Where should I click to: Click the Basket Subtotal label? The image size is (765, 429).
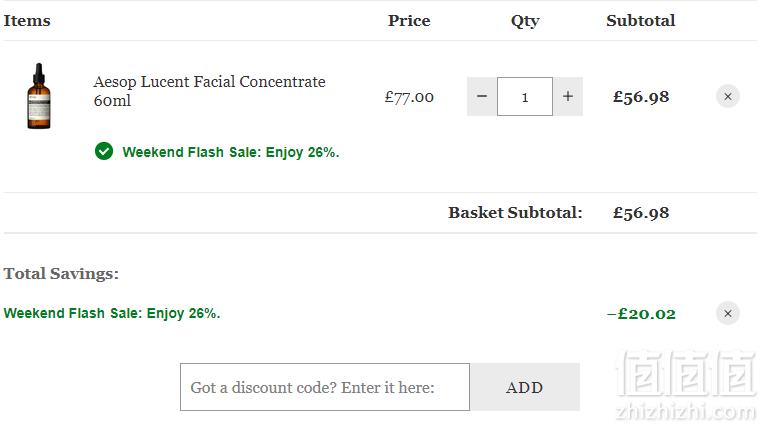pos(515,213)
